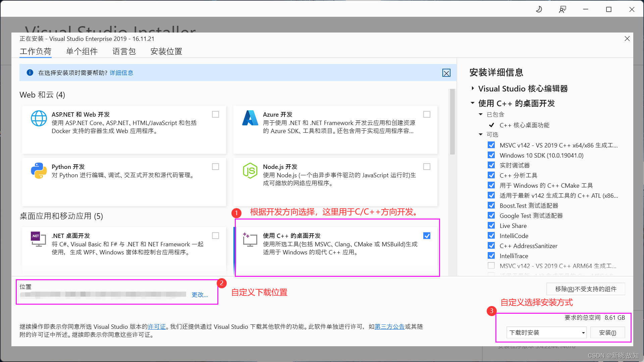Click the ASP.NET globe workload icon
Screen dimensions: 644x362
39,118
